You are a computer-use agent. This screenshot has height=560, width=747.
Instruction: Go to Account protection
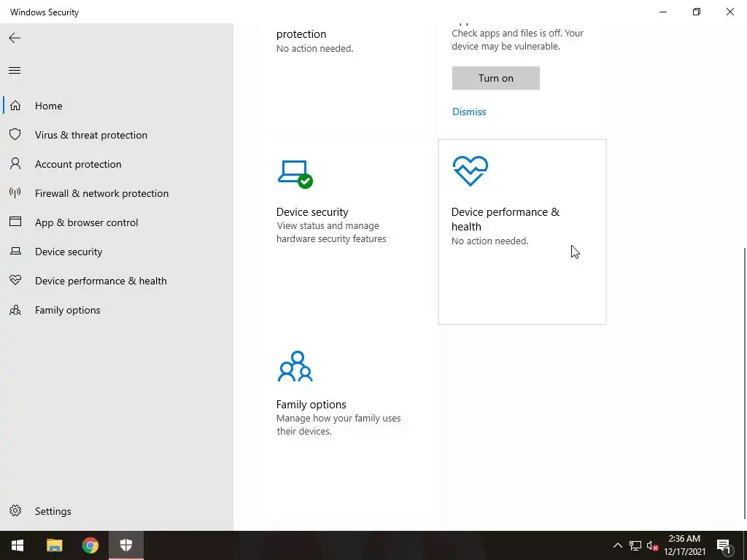click(x=78, y=164)
